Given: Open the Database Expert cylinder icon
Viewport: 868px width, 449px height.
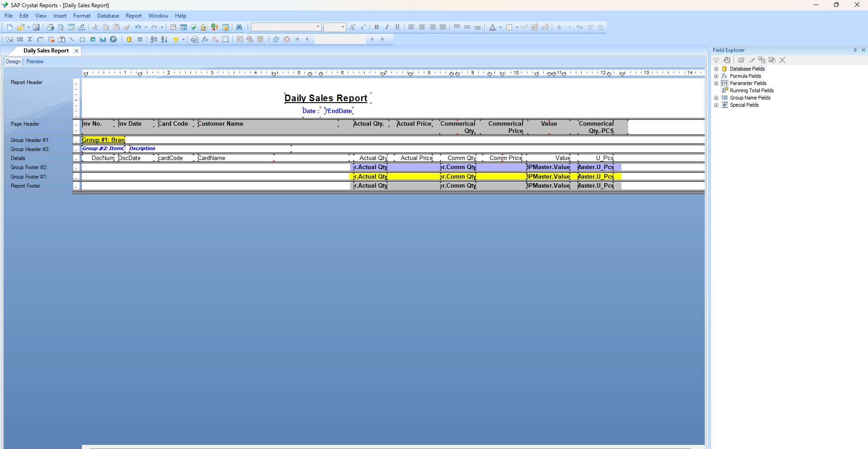Looking at the screenshot, I should (129, 39).
